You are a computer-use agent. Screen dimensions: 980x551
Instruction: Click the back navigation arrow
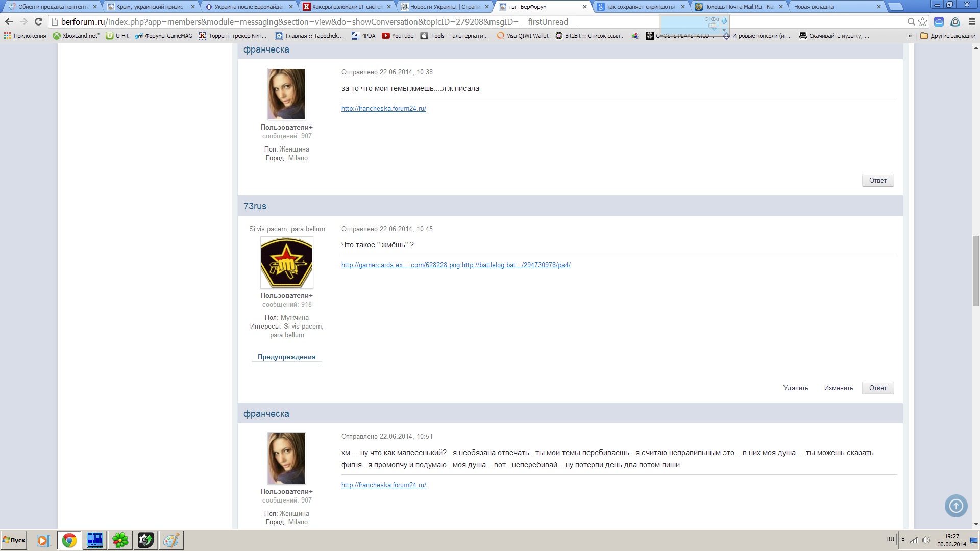9,22
